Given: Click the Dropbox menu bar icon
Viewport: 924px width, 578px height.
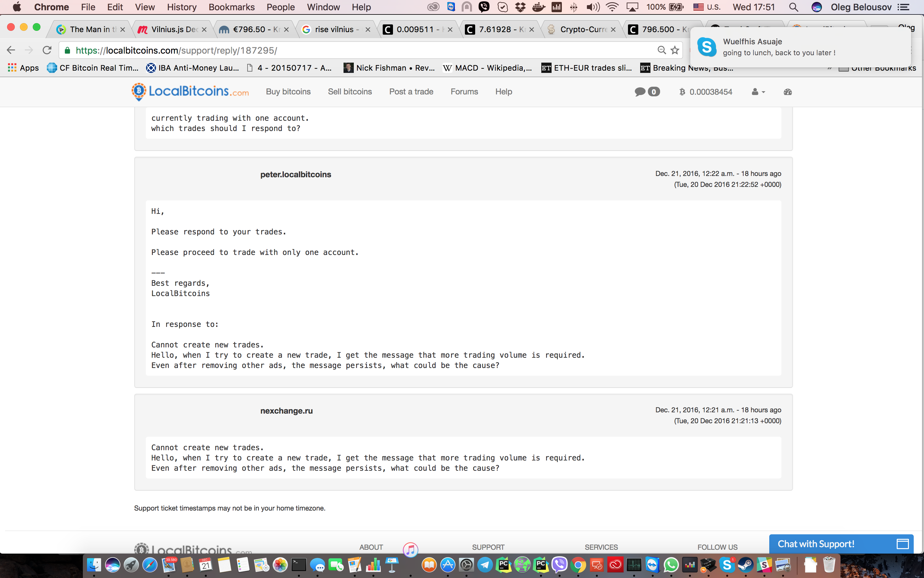Looking at the screenshot, I should (x=520, y=7).
